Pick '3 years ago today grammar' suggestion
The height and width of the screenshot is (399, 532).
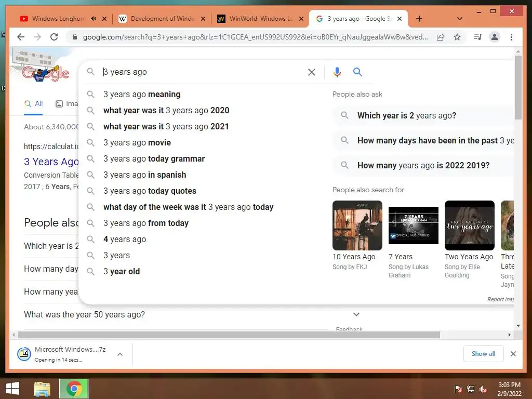click(x=154, y=159)
